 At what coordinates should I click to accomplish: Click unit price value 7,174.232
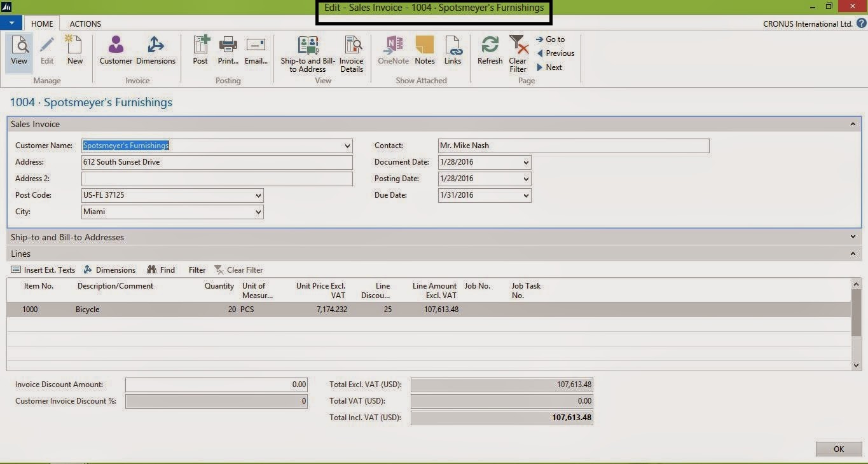pos(332,310)
